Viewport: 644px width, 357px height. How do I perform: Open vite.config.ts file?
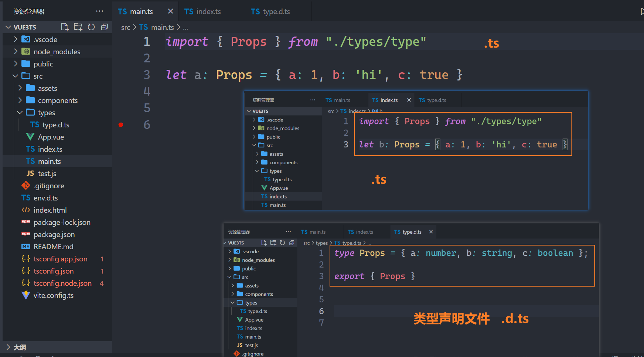[x=53, y=295]
